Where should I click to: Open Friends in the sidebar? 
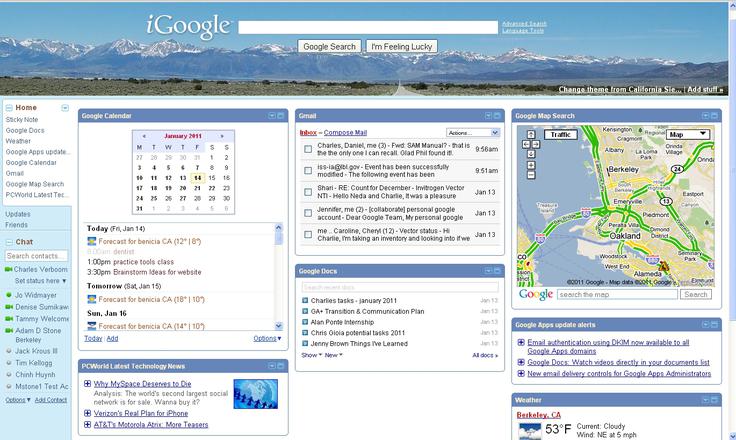click(16, 225)
